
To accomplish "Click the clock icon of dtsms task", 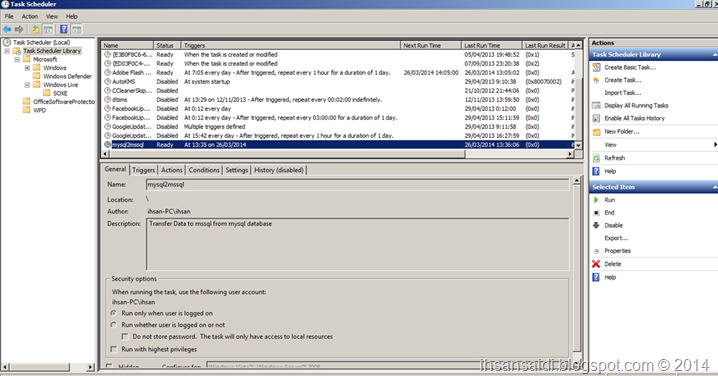I will tap(108, 99).
